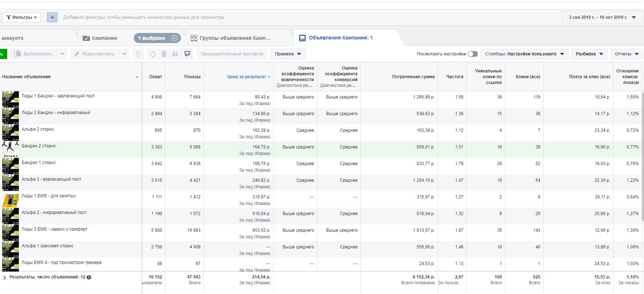Select ad name Альфа 2 - информативный пост
This screenshot has width=644, height=294.
pos(54,213)
